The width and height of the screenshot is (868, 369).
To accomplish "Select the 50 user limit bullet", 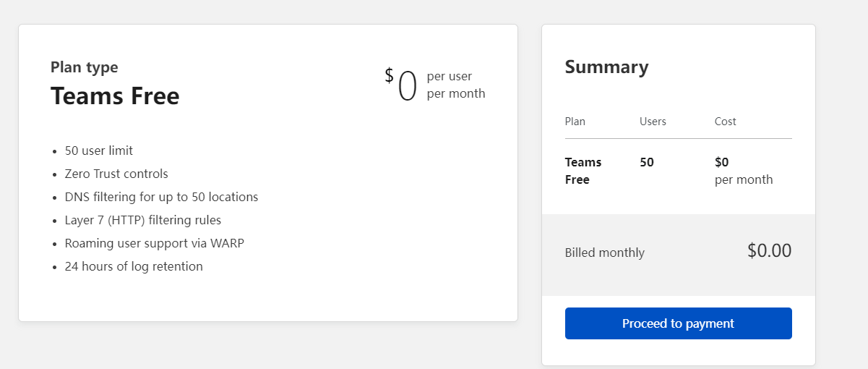I will pos(99,150).
